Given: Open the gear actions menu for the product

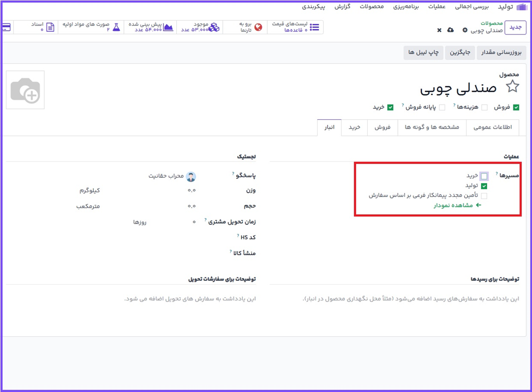Looking at the screenshot, I should [x=465, y=30].
